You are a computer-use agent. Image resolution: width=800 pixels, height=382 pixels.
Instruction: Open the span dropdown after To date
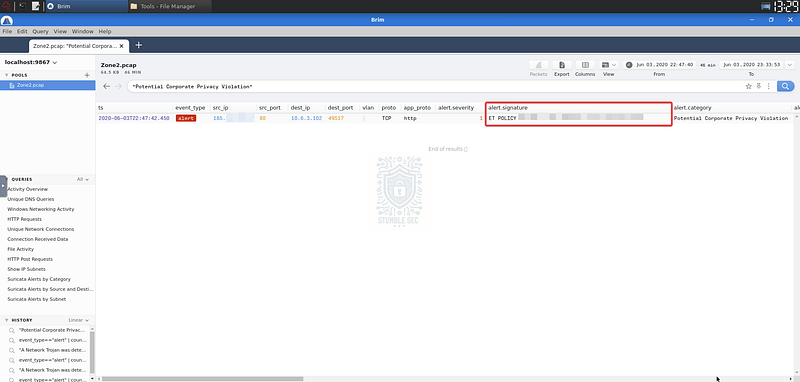pos(790,65)
